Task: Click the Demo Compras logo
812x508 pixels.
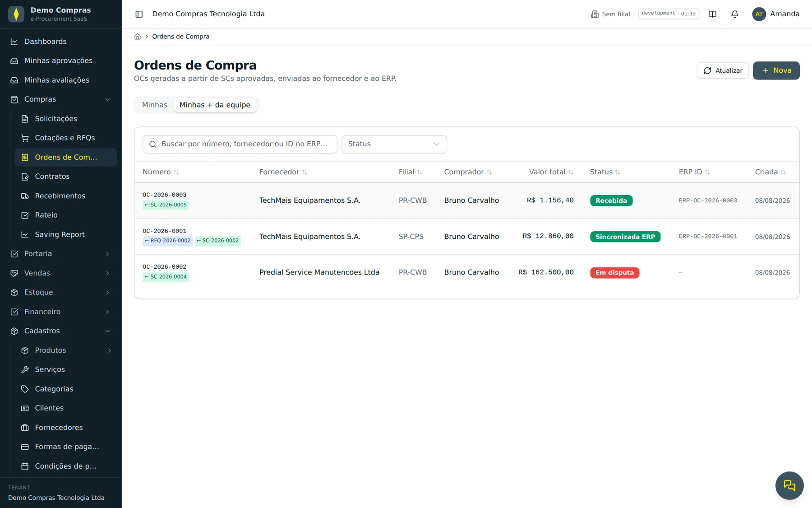Action: click(x=16, y=14)
